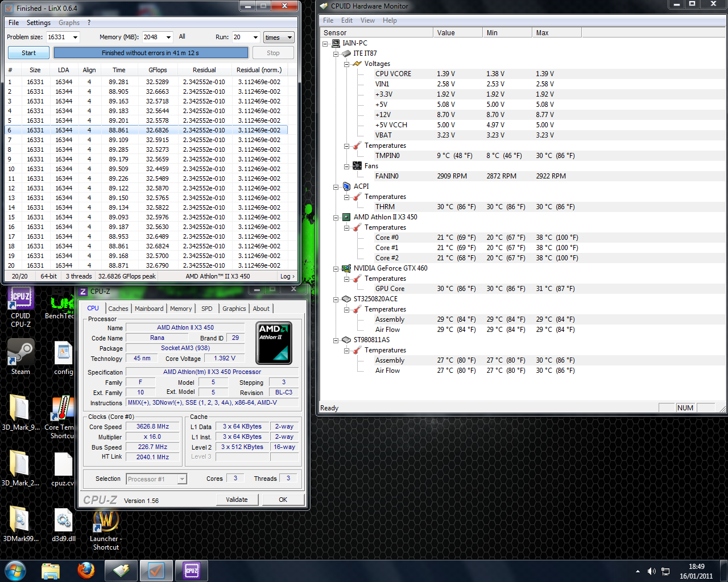
Task: Click the Start button in LinX
Action: 28,53
